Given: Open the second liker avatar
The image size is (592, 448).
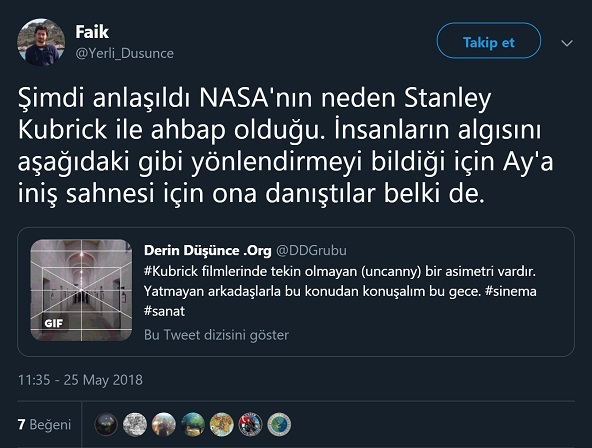Looking at the screenshot, I should point(135,425).
